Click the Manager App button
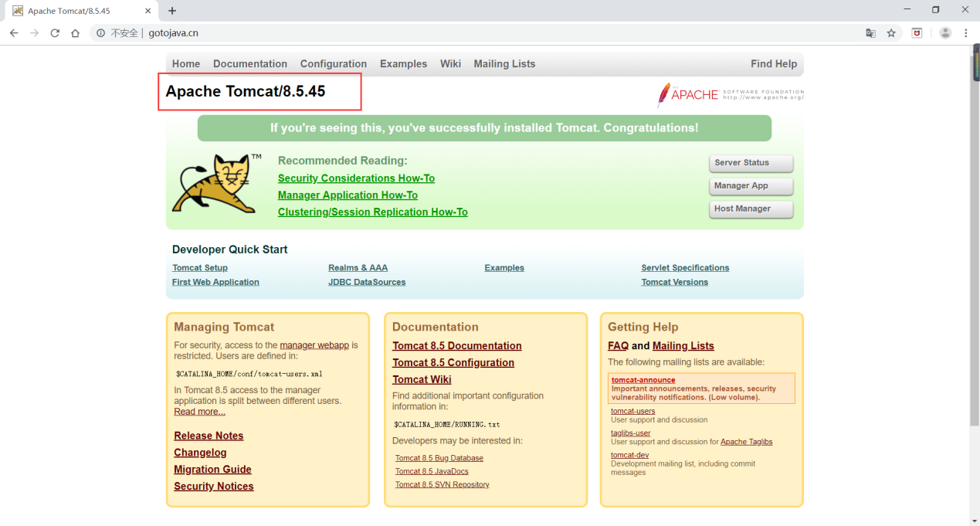This screenshot has width=980, height=526. 751,186
